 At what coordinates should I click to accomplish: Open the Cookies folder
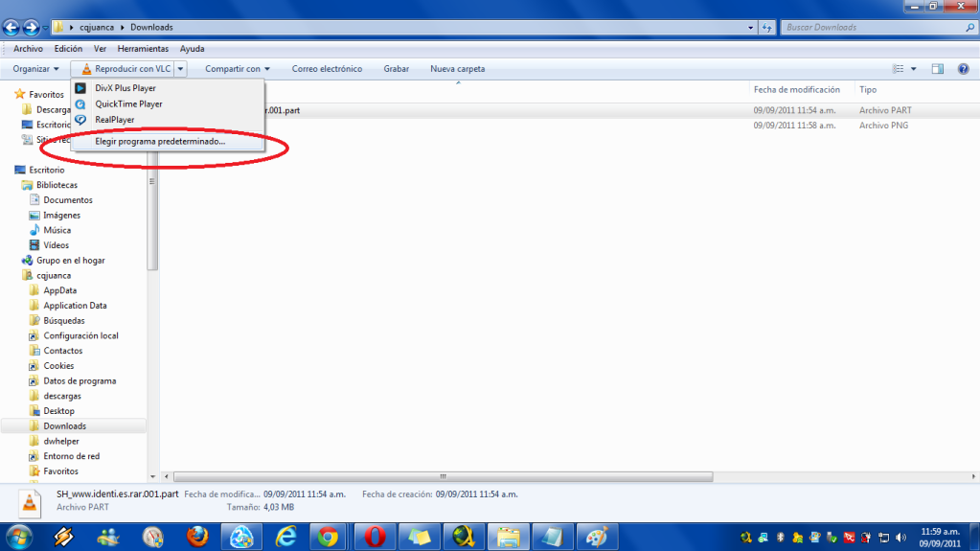(51, 365)
